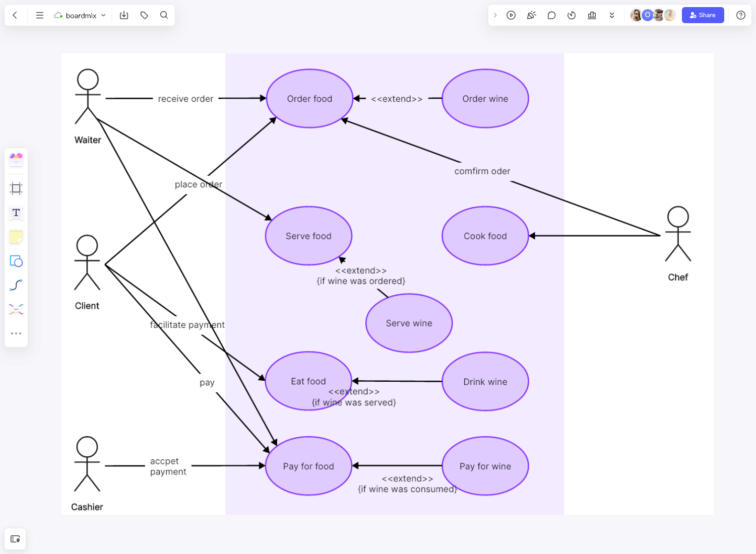Select the Shapes tool
Viewport: 756px width, 554px height.
(16, 261)
